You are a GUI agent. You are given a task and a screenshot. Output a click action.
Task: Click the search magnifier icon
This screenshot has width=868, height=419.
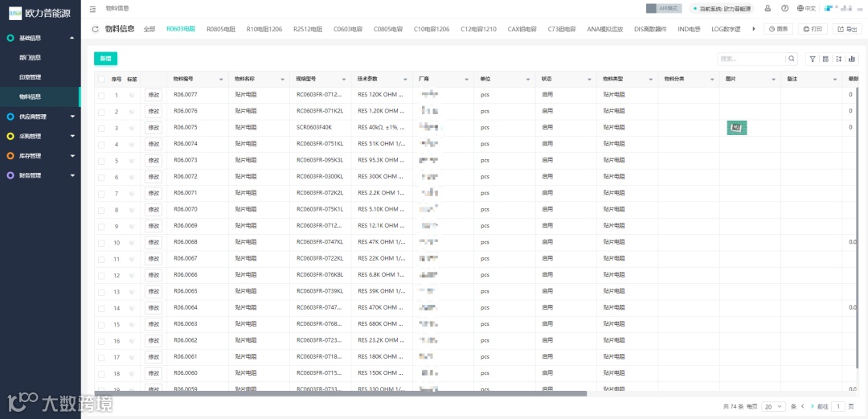click(792, 59)
